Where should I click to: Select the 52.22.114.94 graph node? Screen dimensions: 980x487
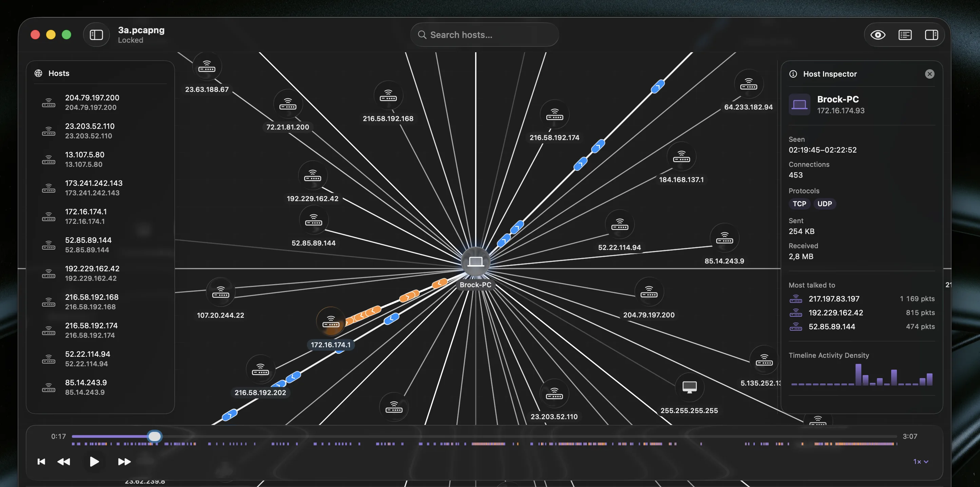[619, 224]
